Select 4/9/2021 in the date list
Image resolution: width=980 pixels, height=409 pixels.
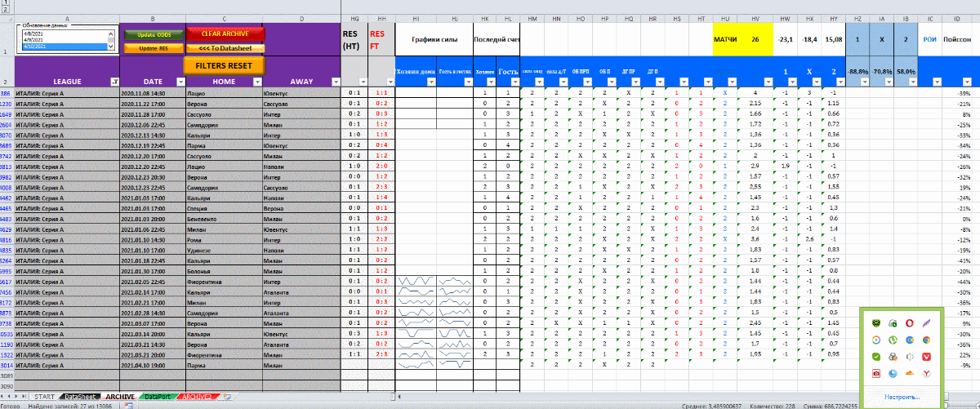pos(33,40)
